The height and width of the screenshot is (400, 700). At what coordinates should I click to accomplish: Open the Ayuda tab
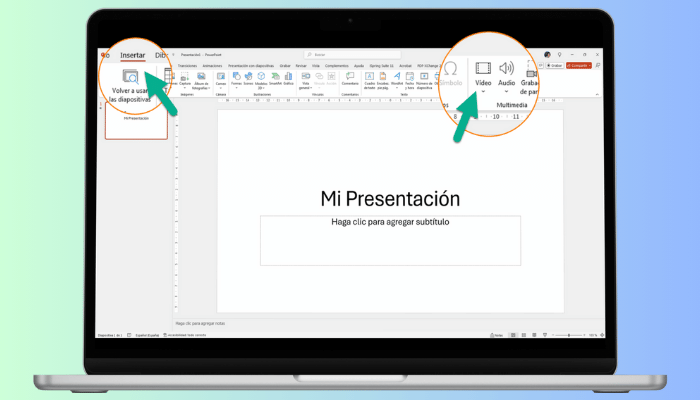(x=359, y=66)
